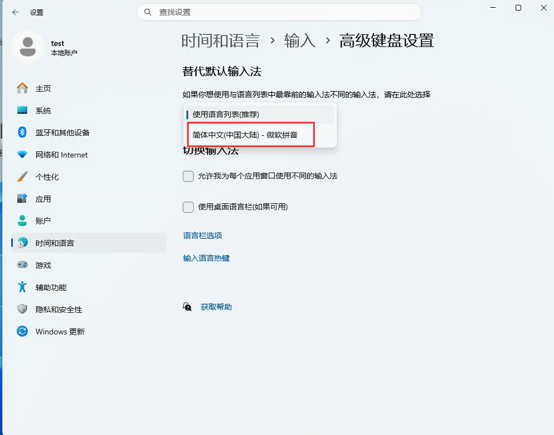Open 主页 in the sidebar

click(x=89, y=88)
